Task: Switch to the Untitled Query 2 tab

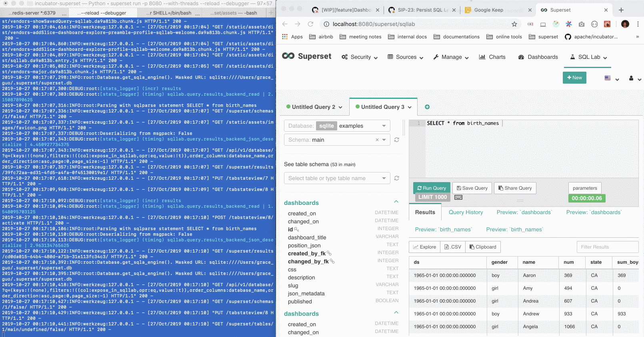Action: coord(314,107)
